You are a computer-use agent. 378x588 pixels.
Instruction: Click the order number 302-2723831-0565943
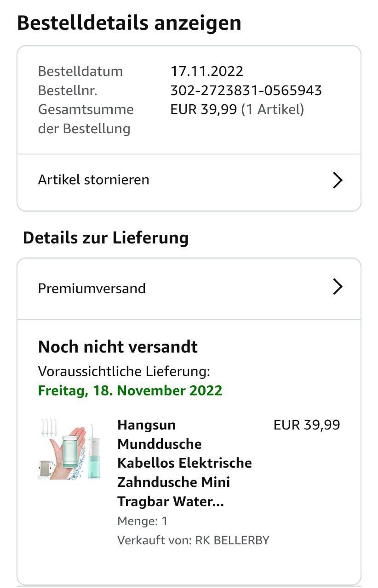click(246, 90)
